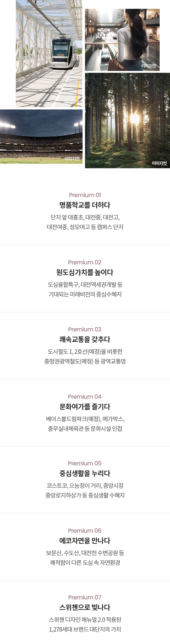Select the 원도심가치를 높이다 heading
This screenshot has width=170, height=644.
pos(85,272)
